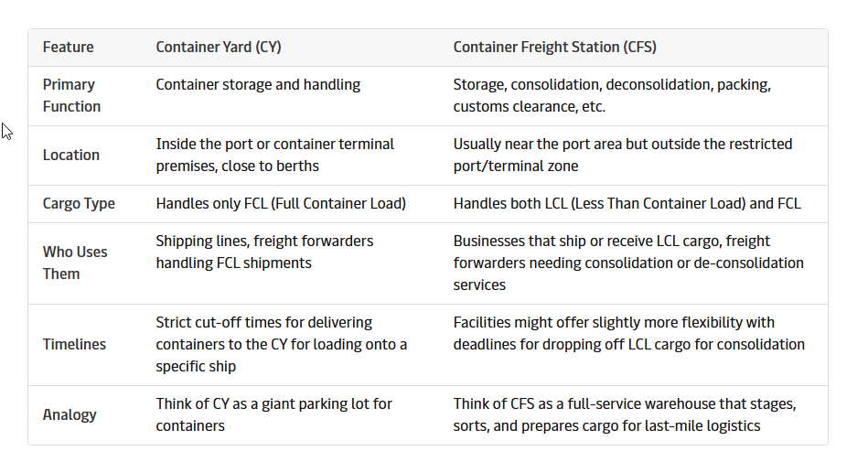Select the Primary Function row label

click(71, 95)
